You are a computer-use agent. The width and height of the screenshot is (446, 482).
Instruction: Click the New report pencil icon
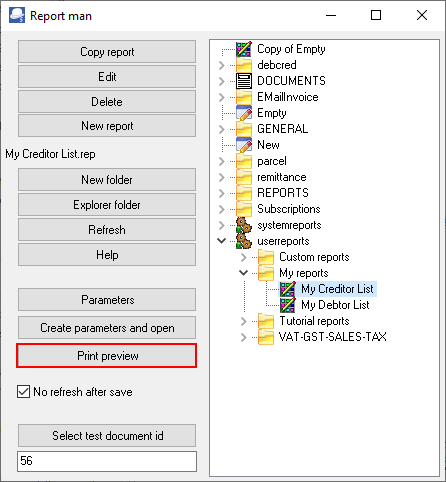244,145
